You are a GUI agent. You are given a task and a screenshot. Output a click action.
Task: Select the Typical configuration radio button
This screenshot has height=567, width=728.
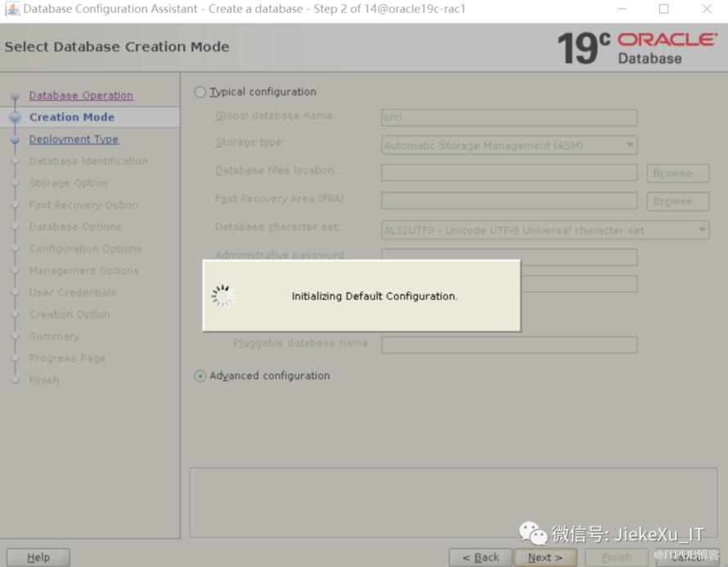tap(200, 92)
